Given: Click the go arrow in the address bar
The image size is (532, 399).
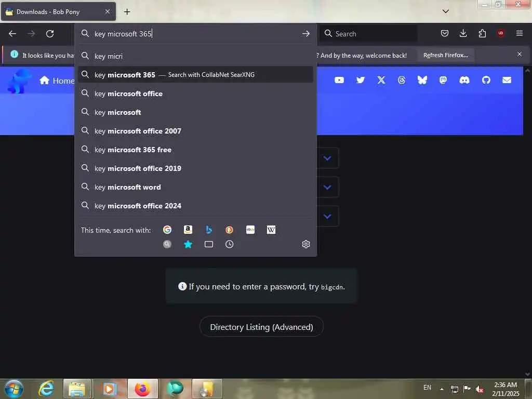Looking at the screenshot, I should click(305, 34).
